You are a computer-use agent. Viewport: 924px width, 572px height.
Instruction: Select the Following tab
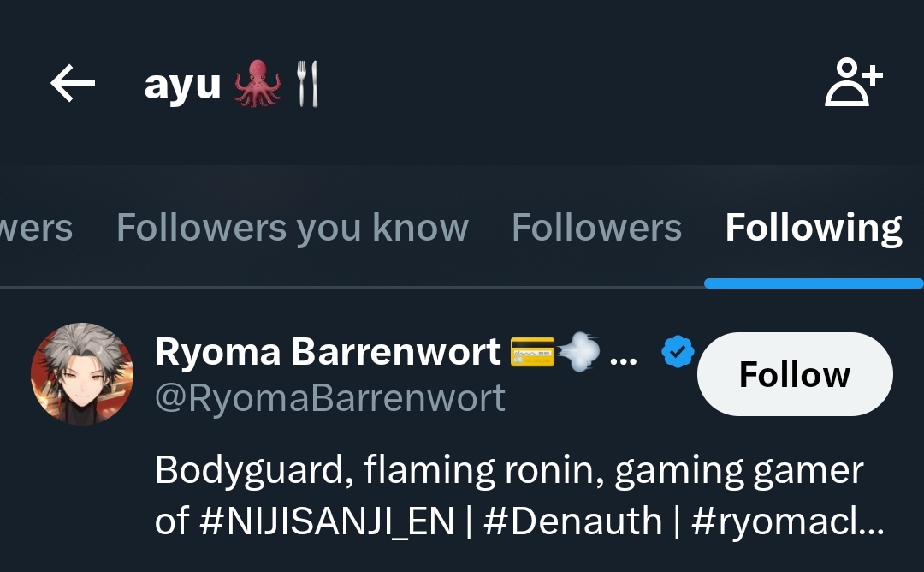coord(814,228)
